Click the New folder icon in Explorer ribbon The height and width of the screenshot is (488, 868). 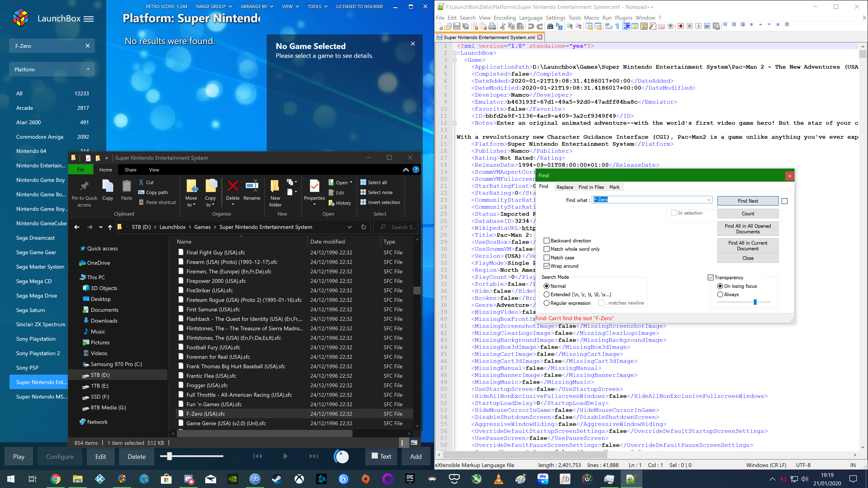(x=275, y=185)
